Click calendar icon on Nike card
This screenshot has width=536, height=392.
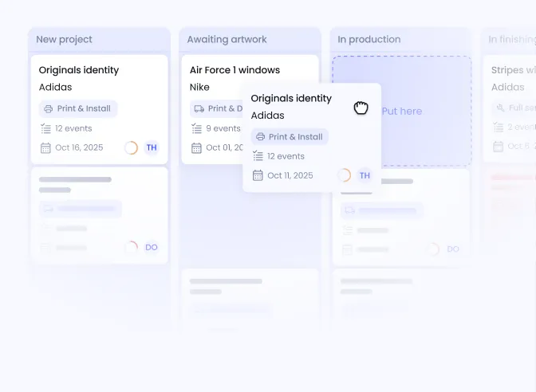196,148
